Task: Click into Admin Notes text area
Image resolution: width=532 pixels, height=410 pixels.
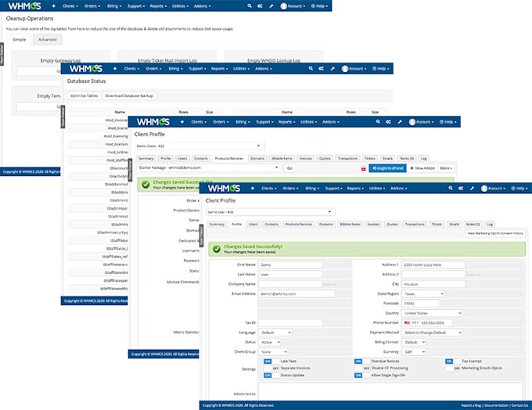Action: pyautogui.click(x=390, y=391)
